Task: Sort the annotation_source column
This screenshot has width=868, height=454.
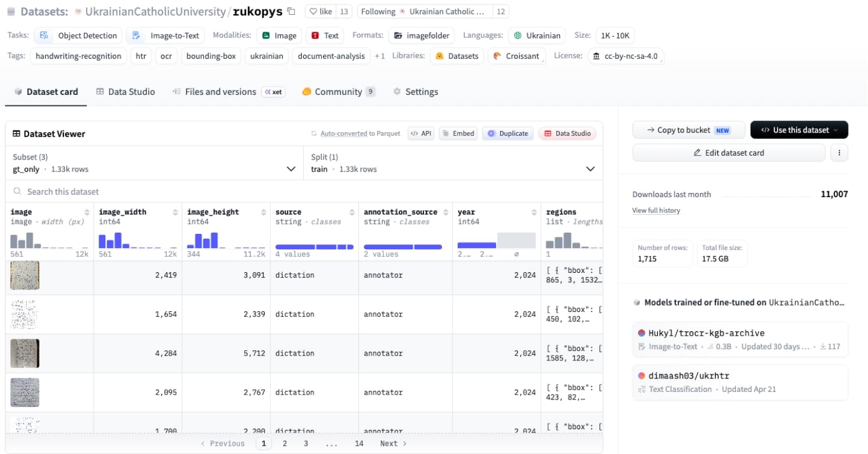Action: (x=446, y=212)
